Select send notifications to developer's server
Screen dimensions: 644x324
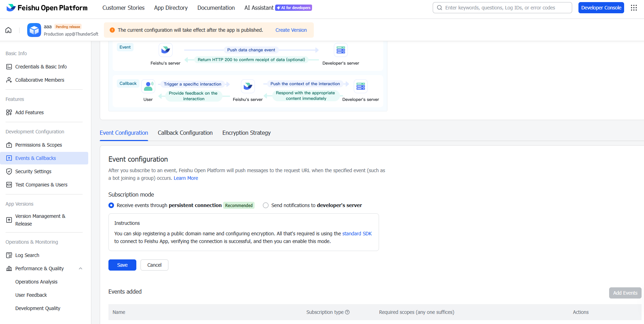tap(266, 205)
